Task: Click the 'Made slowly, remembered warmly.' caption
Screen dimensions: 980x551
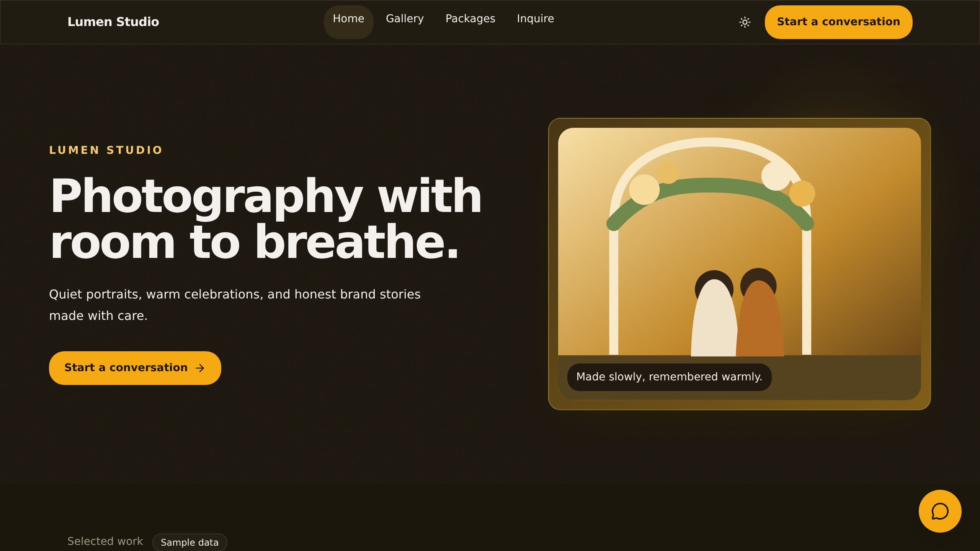Action: 669,377
